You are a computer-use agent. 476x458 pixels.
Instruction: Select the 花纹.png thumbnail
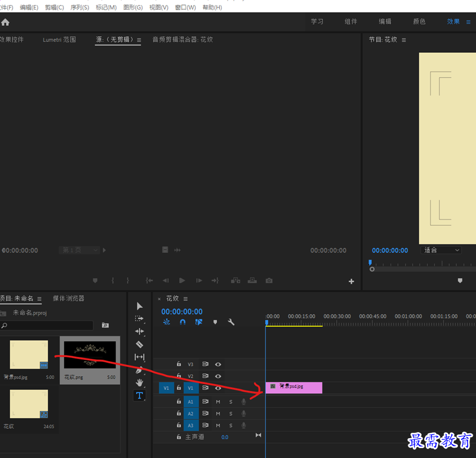click(x=90, y=355)
